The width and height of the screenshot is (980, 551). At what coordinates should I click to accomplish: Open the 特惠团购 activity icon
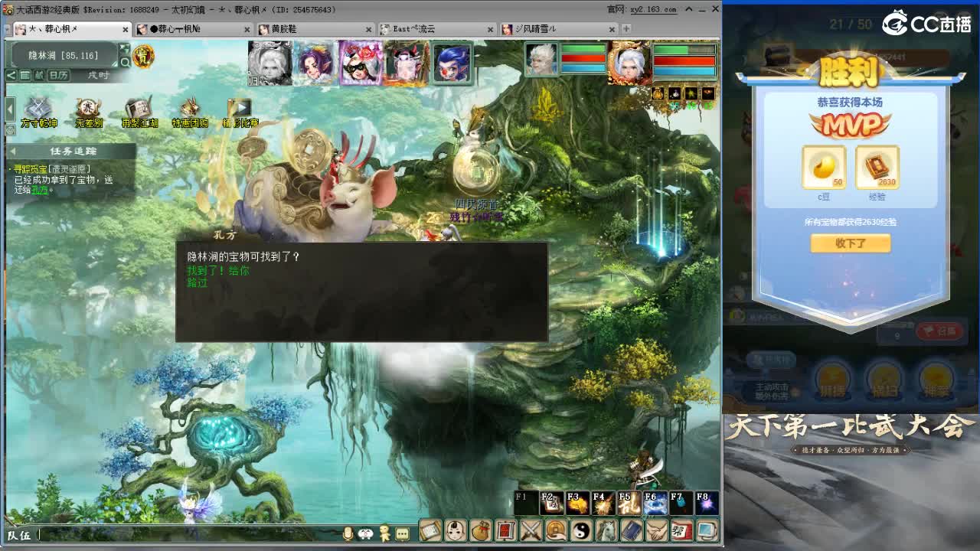point(189,112)
